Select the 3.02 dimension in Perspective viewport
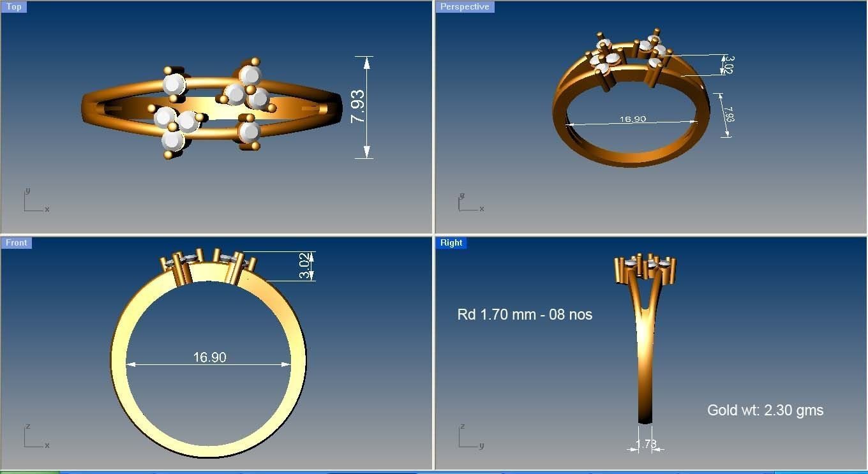 (x=728, y=64)
